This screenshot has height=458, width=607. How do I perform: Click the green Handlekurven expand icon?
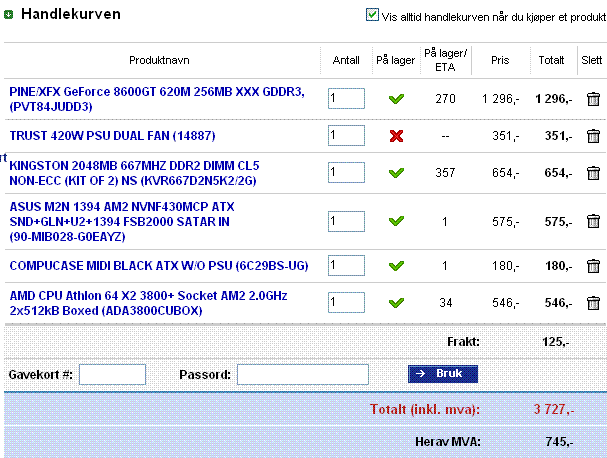point(9,15)
